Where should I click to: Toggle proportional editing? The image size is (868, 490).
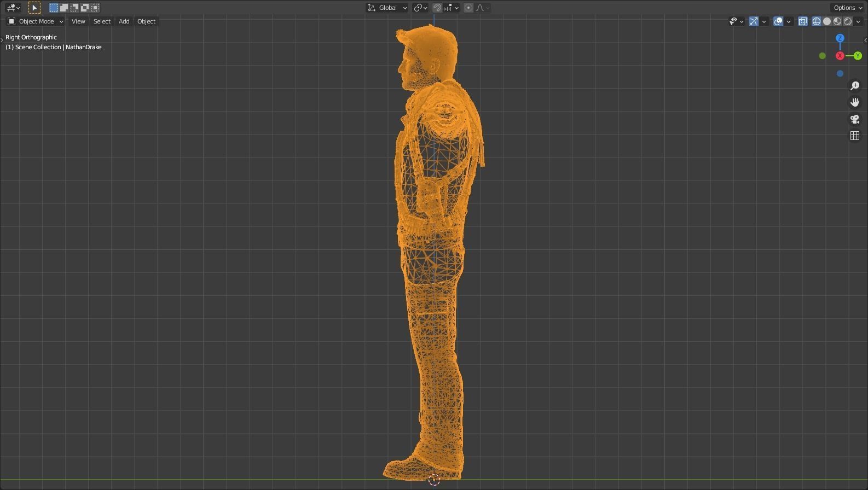[x=468, y=8]
